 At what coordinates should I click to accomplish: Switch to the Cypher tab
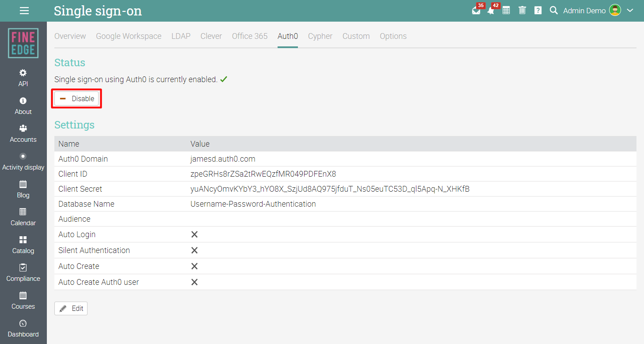(x=320, y=36)
